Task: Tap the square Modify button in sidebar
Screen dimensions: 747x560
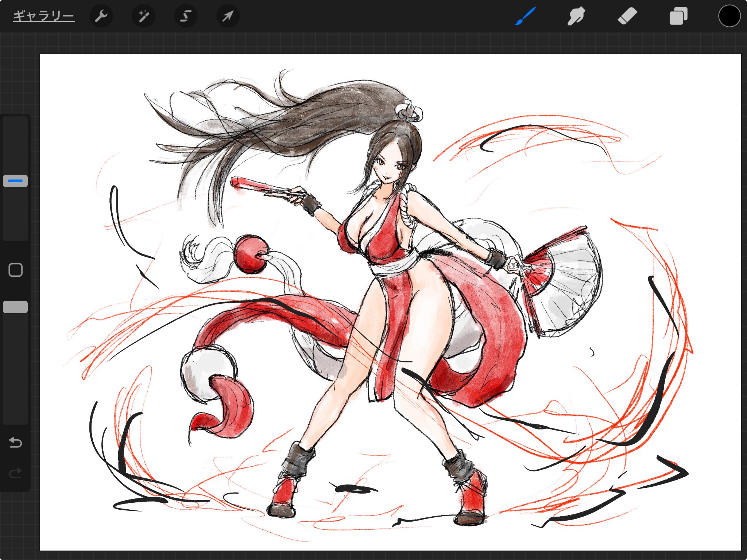Action: click(x=15, y=270)
